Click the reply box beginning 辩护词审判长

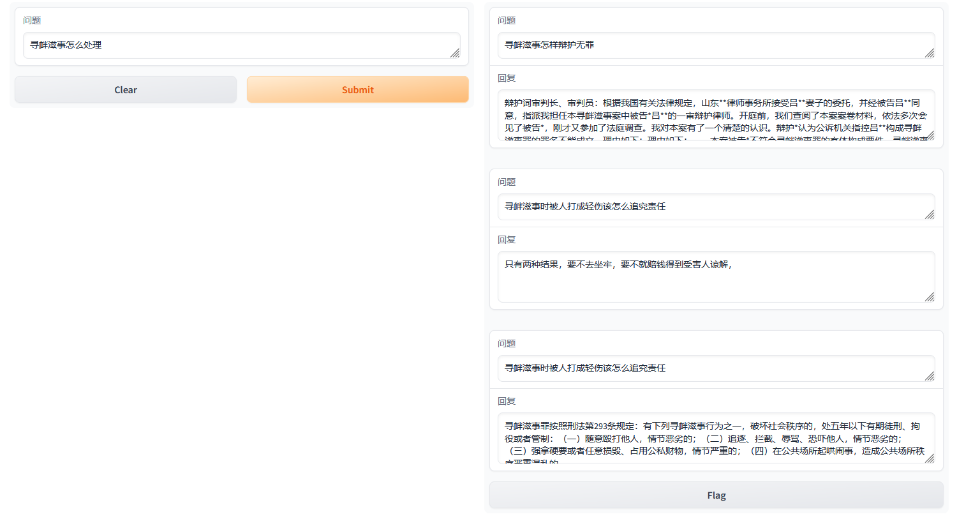716,115
